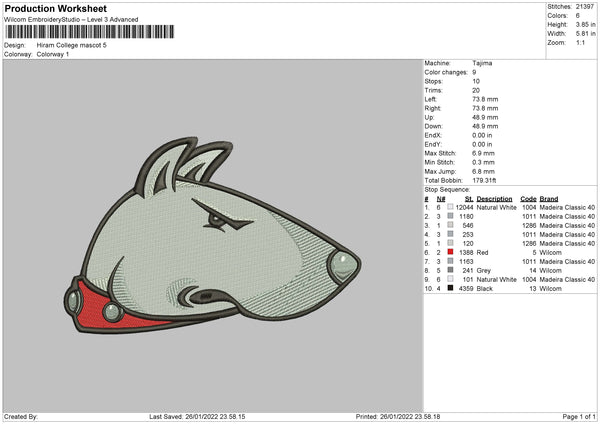
Task: Click the Code column header
Action: click(x=528, y=199)
